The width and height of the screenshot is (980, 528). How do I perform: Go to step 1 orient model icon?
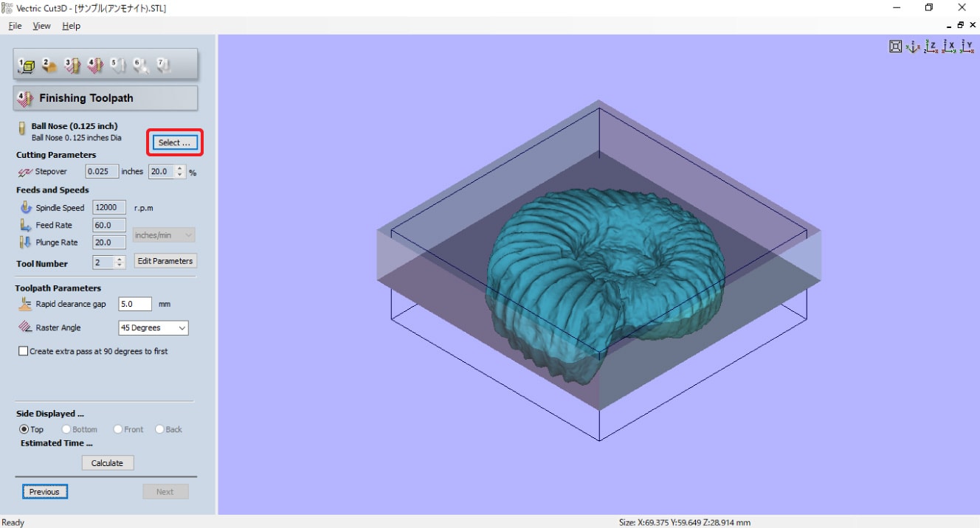(27, 66)
